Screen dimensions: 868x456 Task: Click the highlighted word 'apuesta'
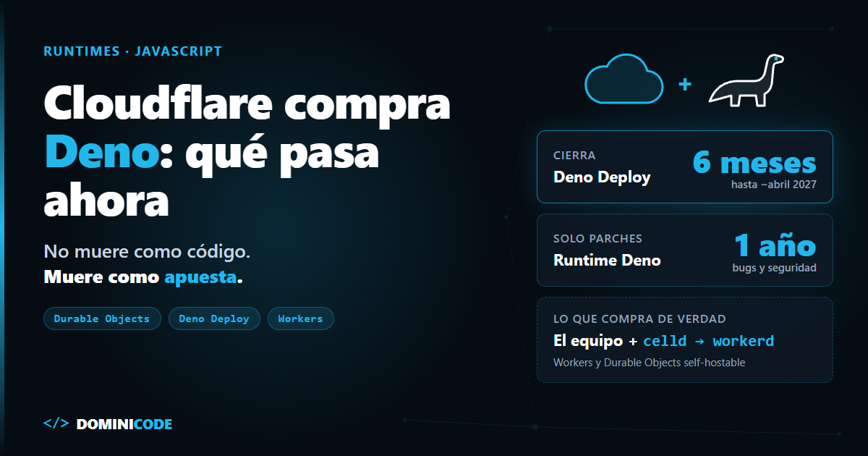click(200, 277)
